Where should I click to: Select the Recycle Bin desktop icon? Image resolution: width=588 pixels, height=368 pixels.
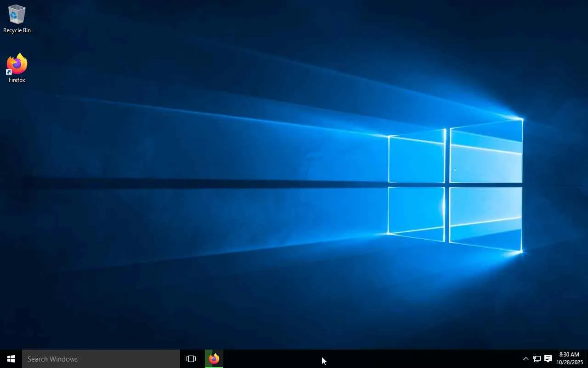[x=17, y=19]
